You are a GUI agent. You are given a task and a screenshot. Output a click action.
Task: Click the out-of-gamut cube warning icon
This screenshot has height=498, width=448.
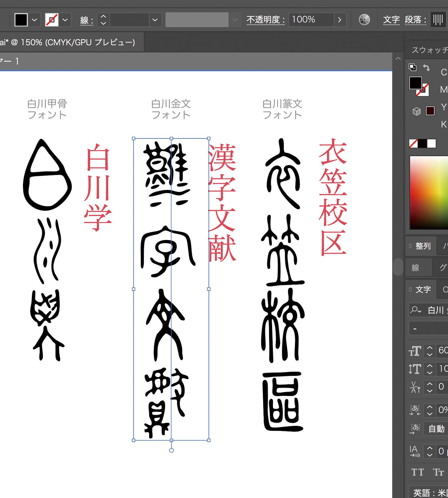click(x=417, y=111)
